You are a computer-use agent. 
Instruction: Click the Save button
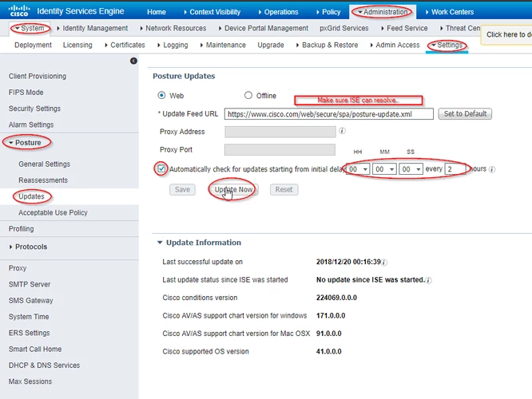[183, 189]
